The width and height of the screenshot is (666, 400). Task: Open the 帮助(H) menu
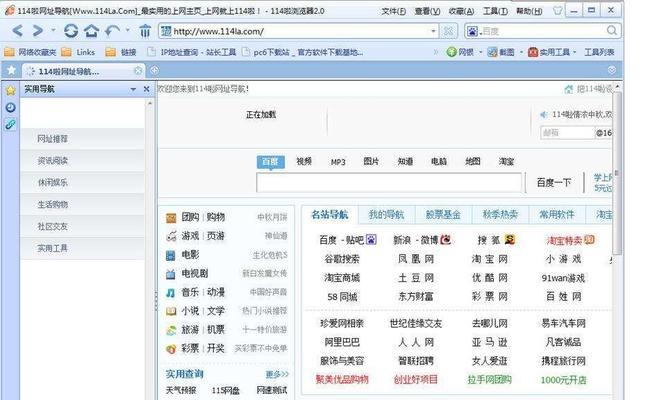click(x=529, y=11)
